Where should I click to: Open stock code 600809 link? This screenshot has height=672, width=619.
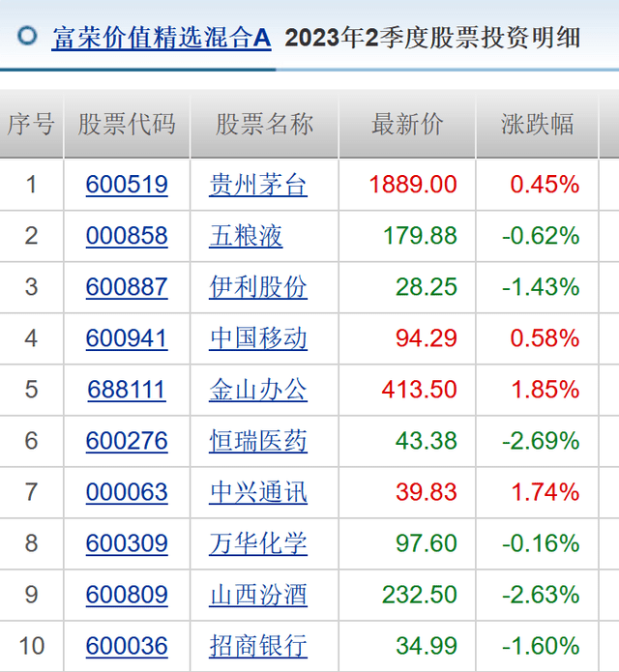[127, 595]
